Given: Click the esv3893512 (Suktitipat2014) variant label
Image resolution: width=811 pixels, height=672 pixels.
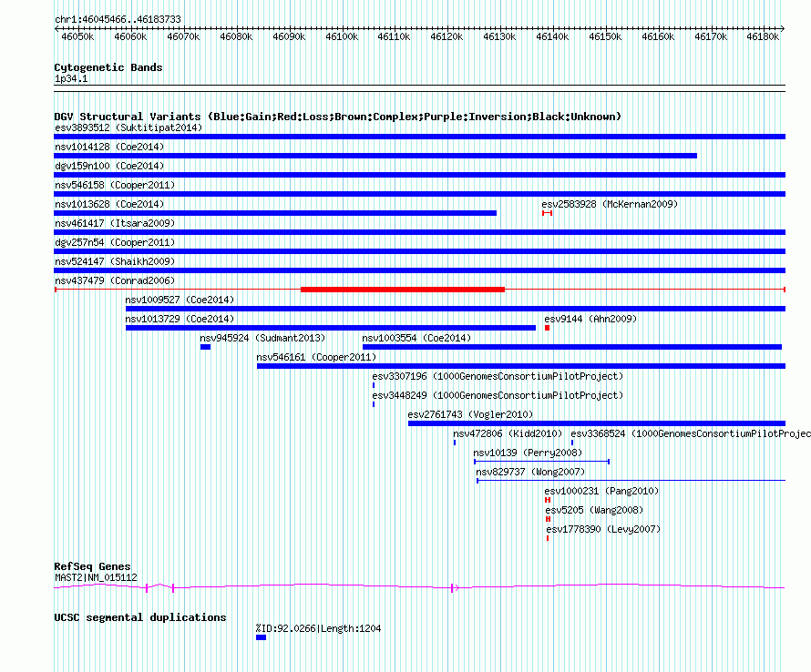Looking at the screenshot, I should pyautogui.click(x=128, y=127).
